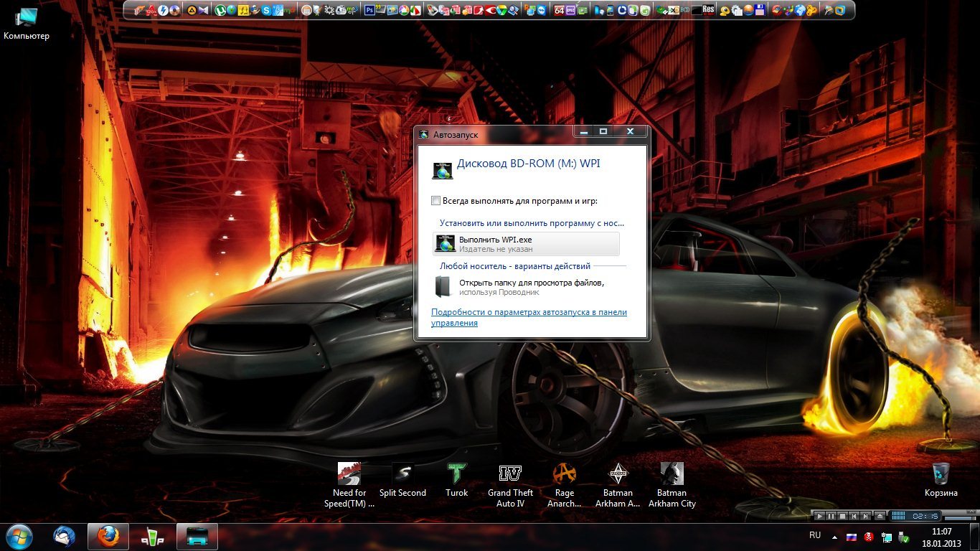
Task: Launch Photoshop from the top dock
Action: click(369, 10)
